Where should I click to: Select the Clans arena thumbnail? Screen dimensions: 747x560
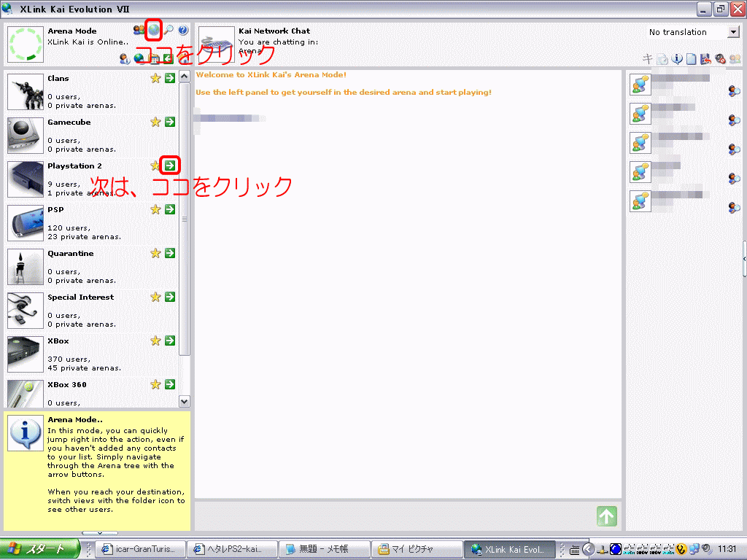pyautogui.click(x=26, y=92)
